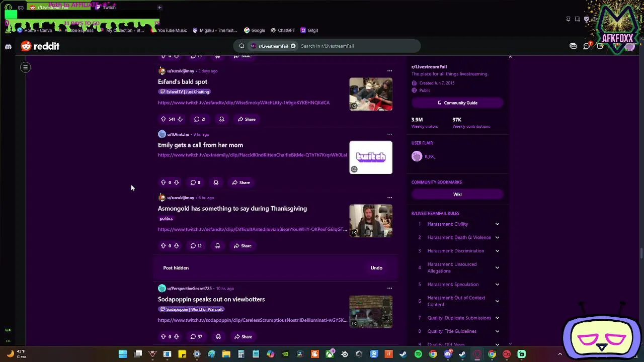644x362 pixels.
Task: Downvote Sodapoppin speaks out post
Action: click(176, 337)
